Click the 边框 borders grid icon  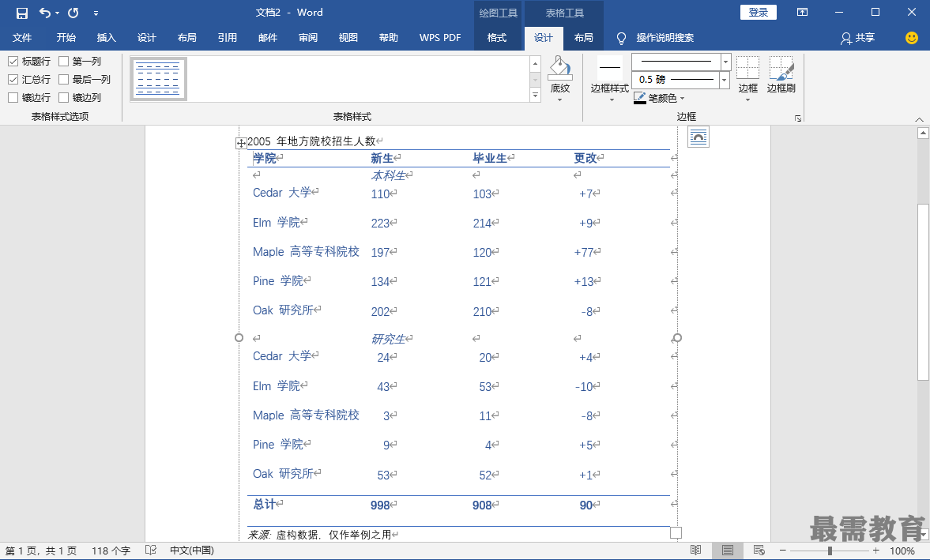pyautogui.click(x=747, y=68)
